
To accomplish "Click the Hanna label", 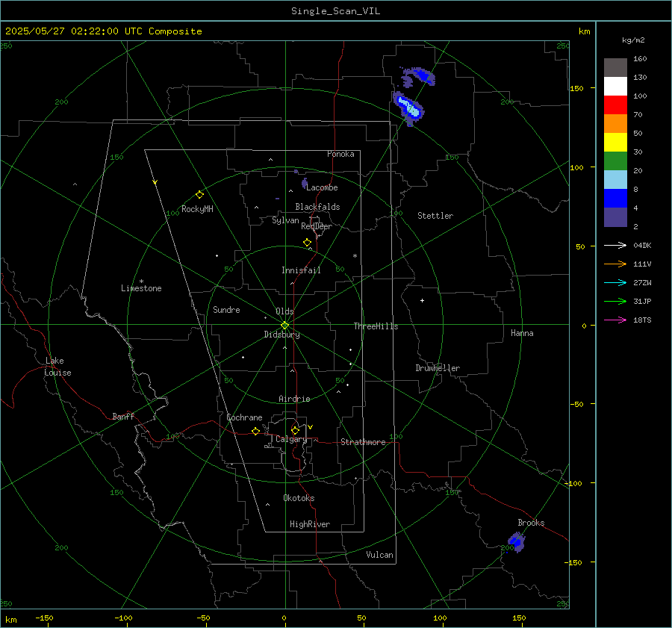I will pos(522,333).
